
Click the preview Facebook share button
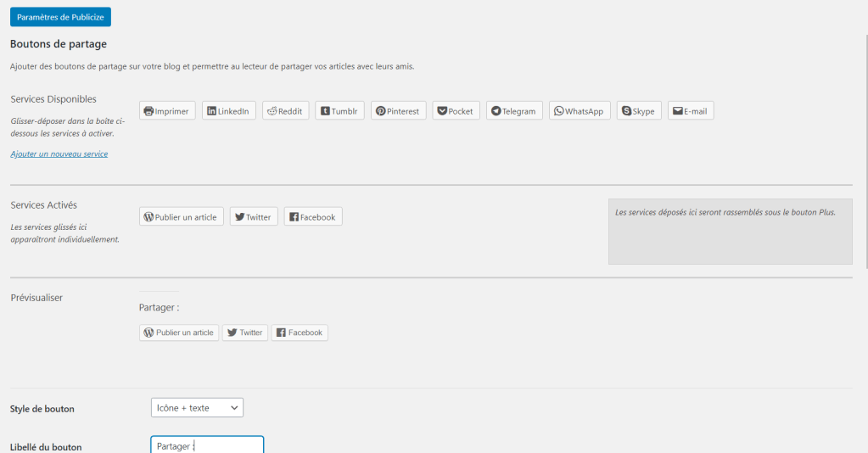click(300, 333)
